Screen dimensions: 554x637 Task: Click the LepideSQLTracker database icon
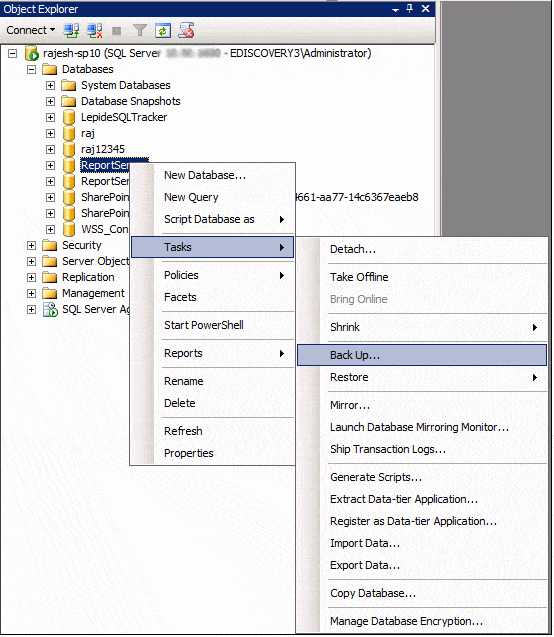[x=69, y=117]
